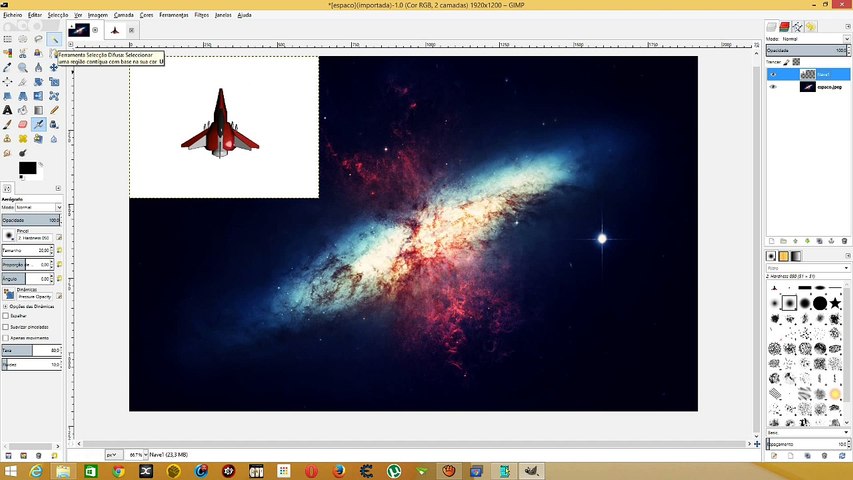Select the Eraser tool
The width and height of the screenshot is (853, 480).
click(23, 124)
